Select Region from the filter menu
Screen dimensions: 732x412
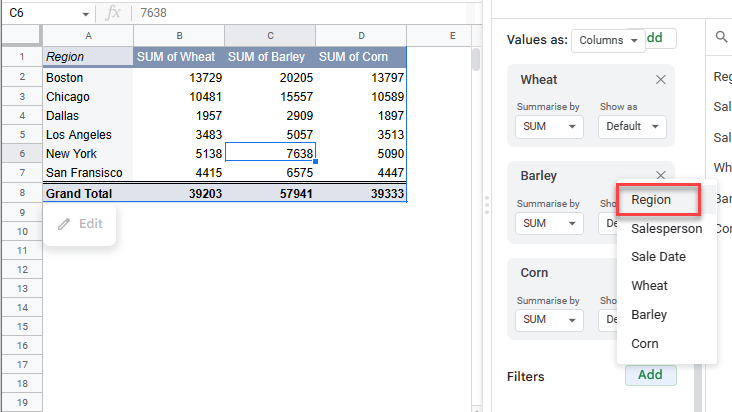(x=658, y=200)
